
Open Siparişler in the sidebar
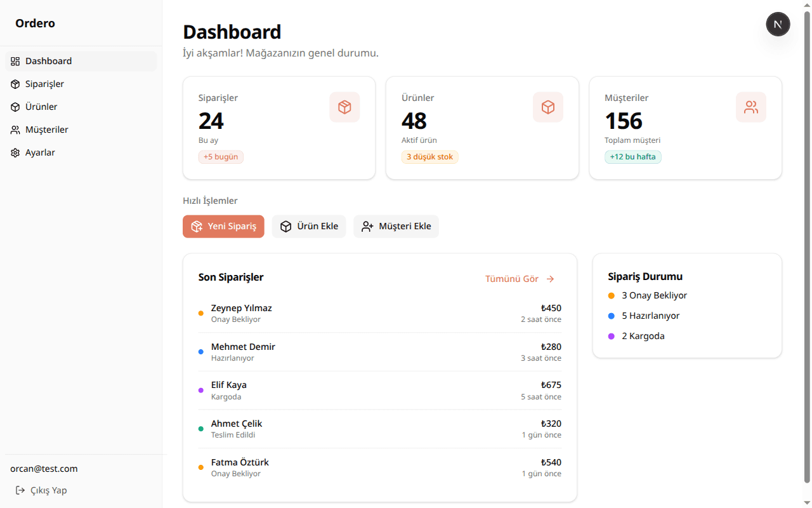click(x=44, y=84)
